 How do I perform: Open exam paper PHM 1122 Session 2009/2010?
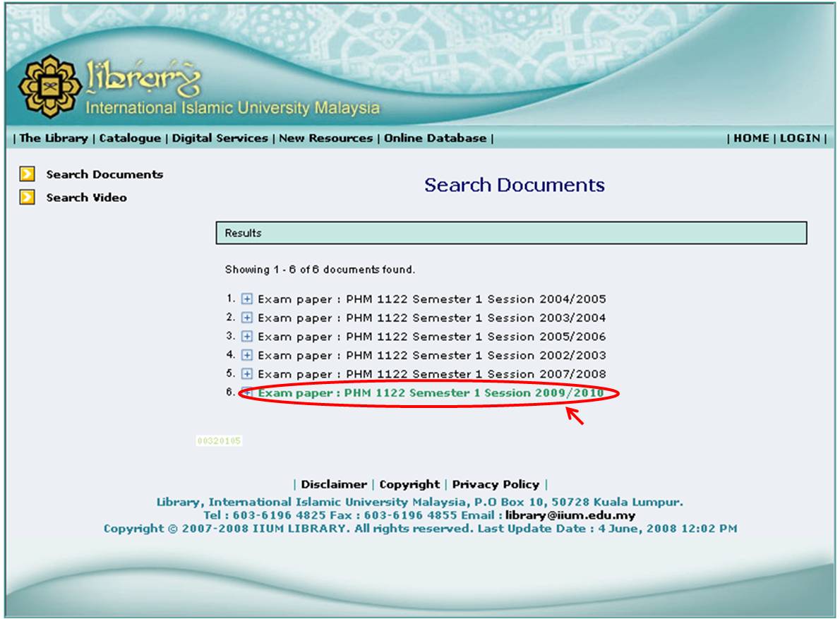pos(431,392)
